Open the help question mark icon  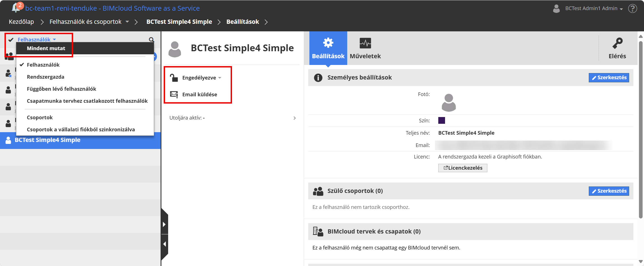[x=633, y=8]
